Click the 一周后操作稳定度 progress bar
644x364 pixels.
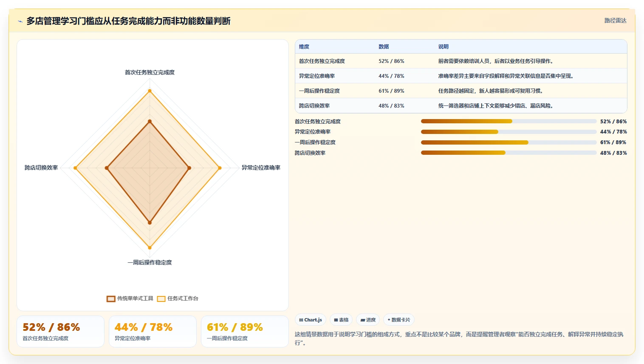pyautogui.click(x=508, y=142)
